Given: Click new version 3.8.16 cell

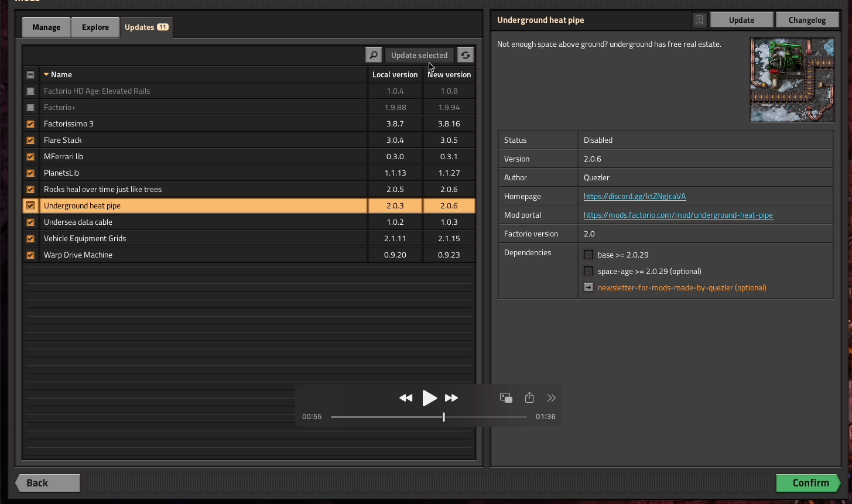Looking at the screenshot, I should (449, 124).
